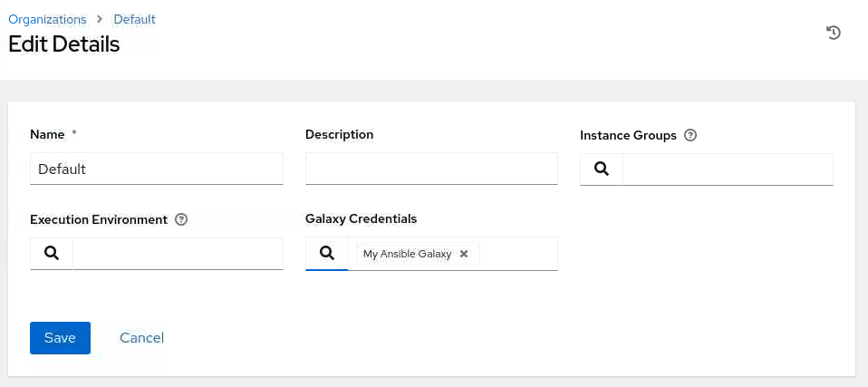Go to the Organizations breadcrumb

click(x=47, y=19)
